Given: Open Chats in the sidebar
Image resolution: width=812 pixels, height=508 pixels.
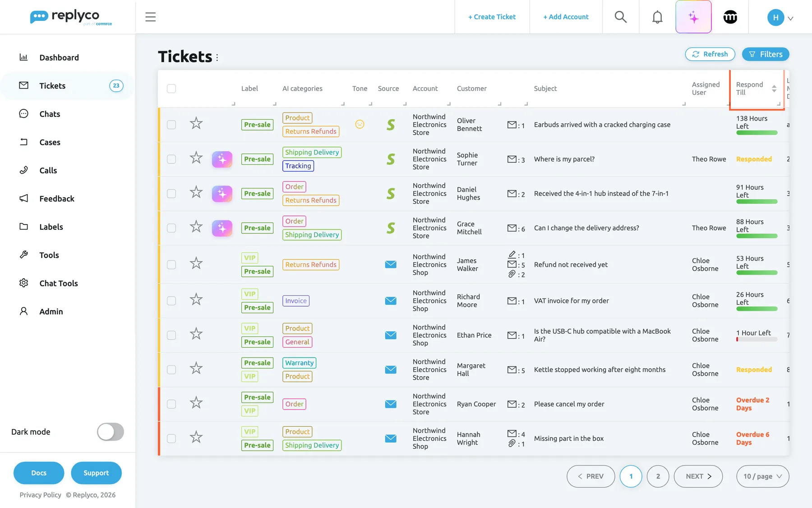Looking at the screenshot, I should [50, 114].
